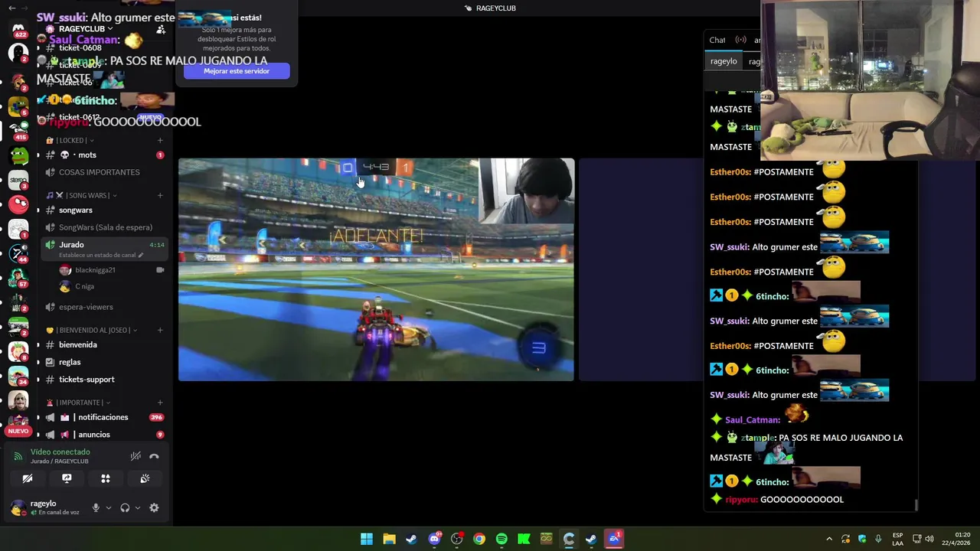The height and width of the screenshot is (551, 980).
Task: Open volume control in system tray
Action: point(929,539)
